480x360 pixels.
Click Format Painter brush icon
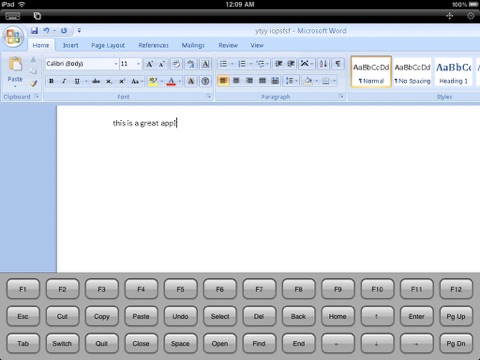pos(33,83)
